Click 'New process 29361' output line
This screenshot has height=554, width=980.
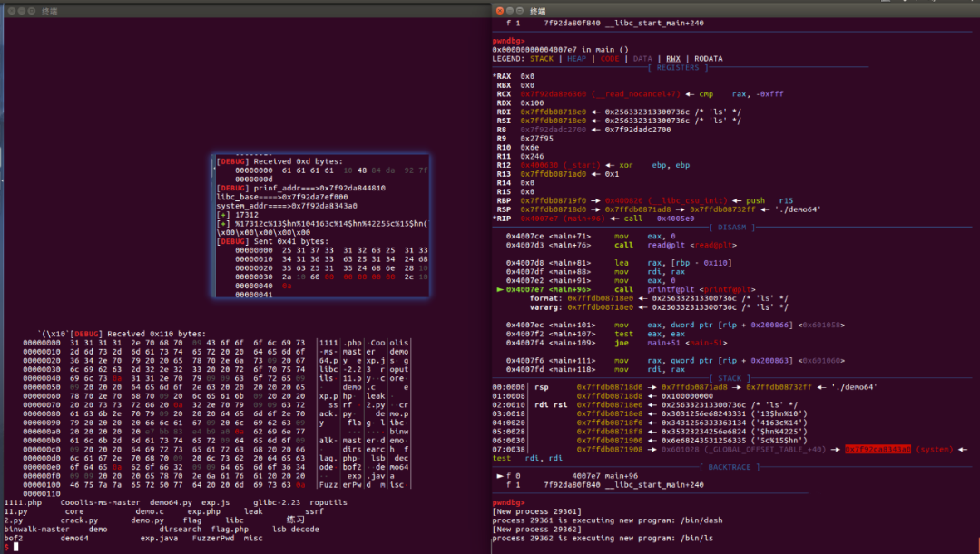[x=536, y=511]
